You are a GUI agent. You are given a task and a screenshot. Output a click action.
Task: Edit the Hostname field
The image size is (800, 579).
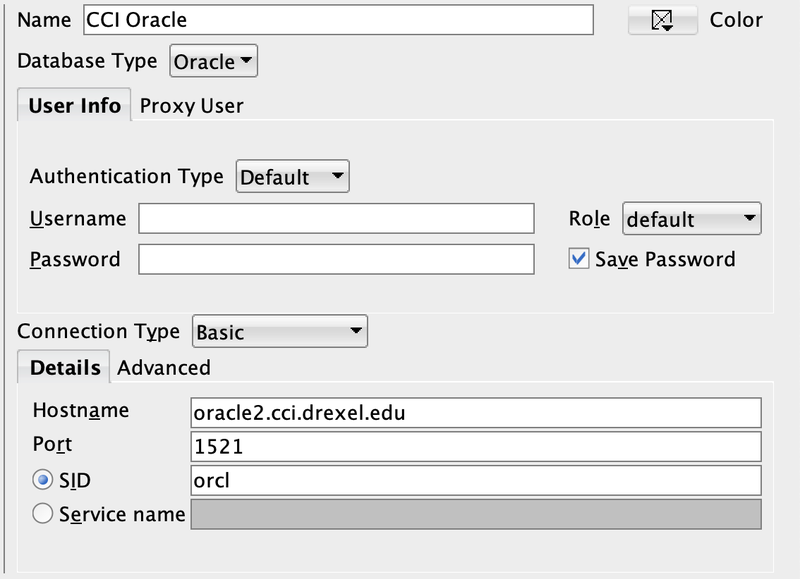[x=476, y=413]
